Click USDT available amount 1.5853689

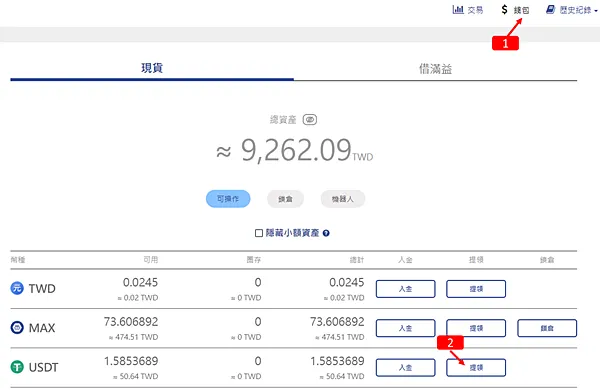(131, 361)
